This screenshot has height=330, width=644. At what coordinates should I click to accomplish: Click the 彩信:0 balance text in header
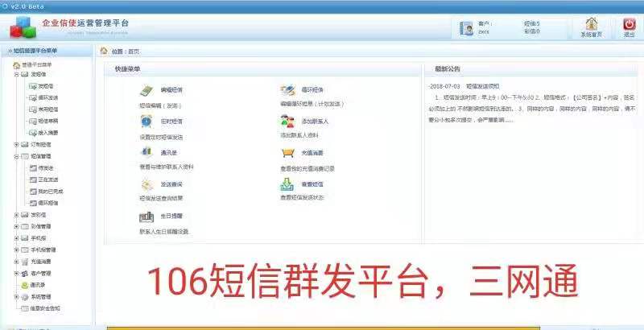[532, 31]
